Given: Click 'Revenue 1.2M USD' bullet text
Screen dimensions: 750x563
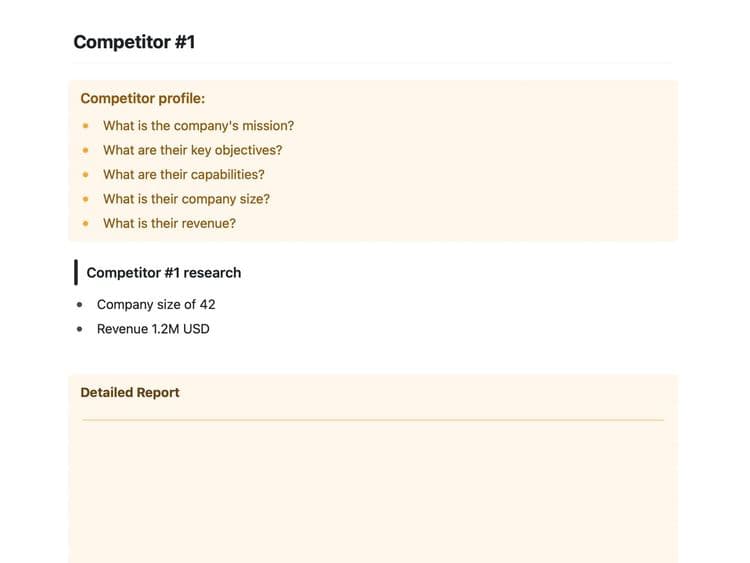Looking at the screenshot, I should click(153, 329).
